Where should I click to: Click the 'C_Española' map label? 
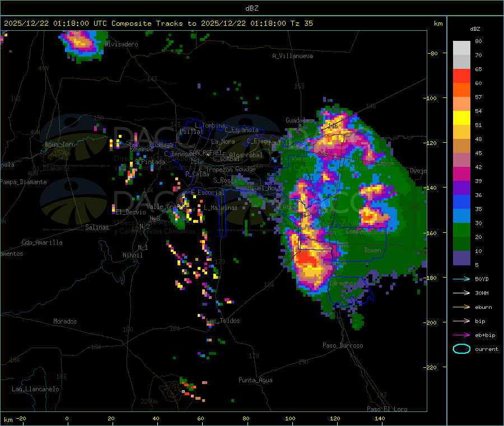click(241, 130)
